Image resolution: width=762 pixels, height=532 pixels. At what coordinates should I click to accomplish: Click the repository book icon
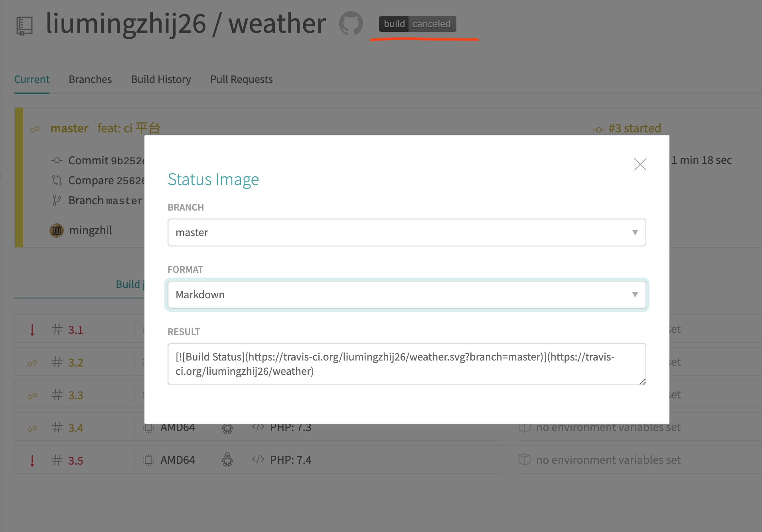click(24, 26)
